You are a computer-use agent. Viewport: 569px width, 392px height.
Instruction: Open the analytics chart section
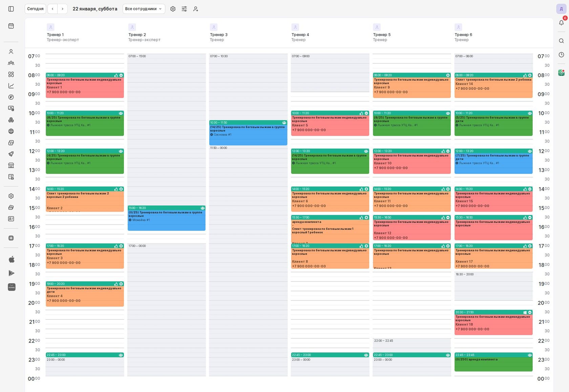(11, 86)
